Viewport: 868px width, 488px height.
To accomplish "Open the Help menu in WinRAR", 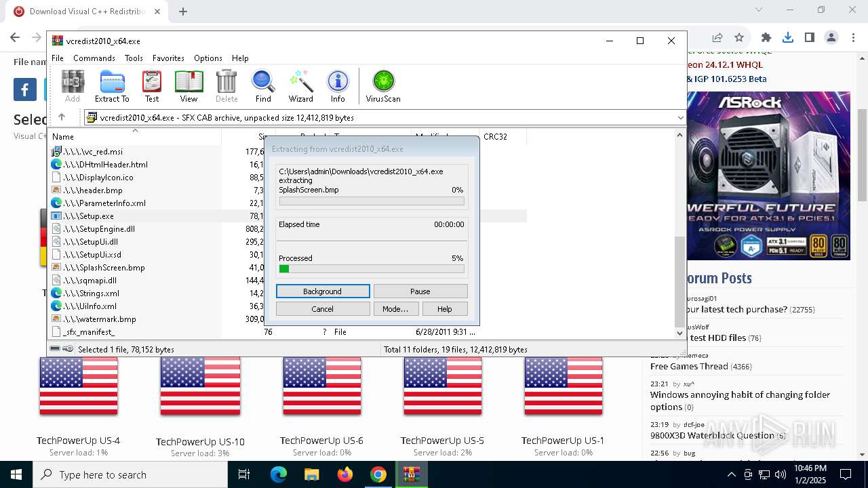I will pos(240,58).
